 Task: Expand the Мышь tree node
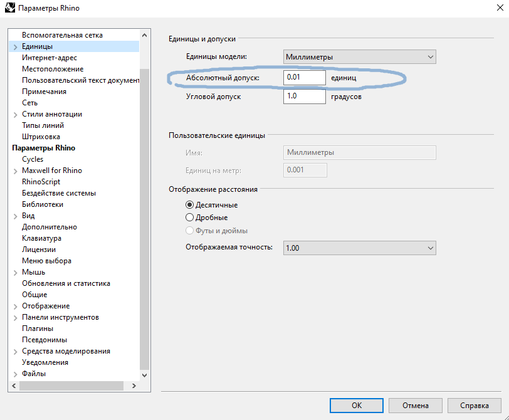[x=15, y=272]
